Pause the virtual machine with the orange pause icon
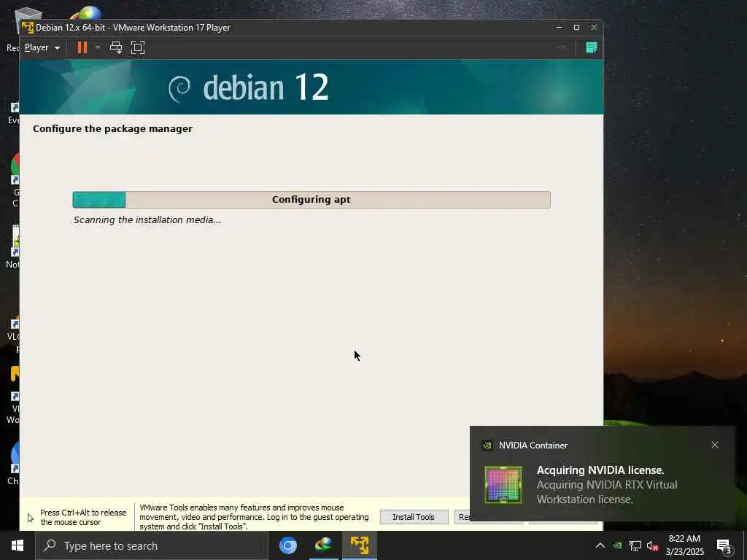This screenshot has width=747, height=560. point(82,47)
